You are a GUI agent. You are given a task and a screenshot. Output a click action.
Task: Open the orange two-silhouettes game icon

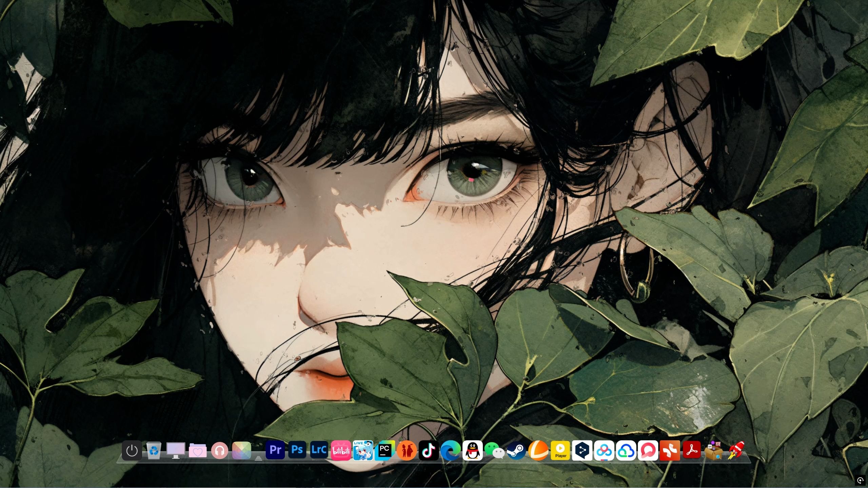[407, 451]
